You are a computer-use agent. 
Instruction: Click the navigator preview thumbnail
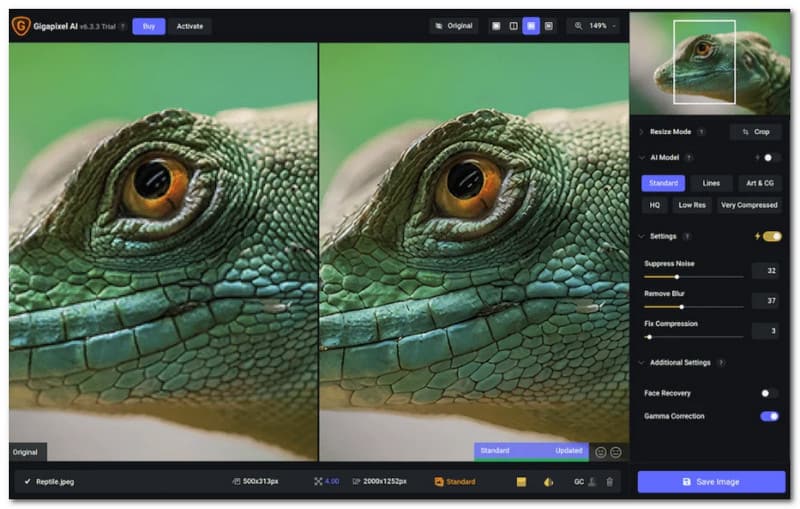pyautogui.click(x=710, y=63)
